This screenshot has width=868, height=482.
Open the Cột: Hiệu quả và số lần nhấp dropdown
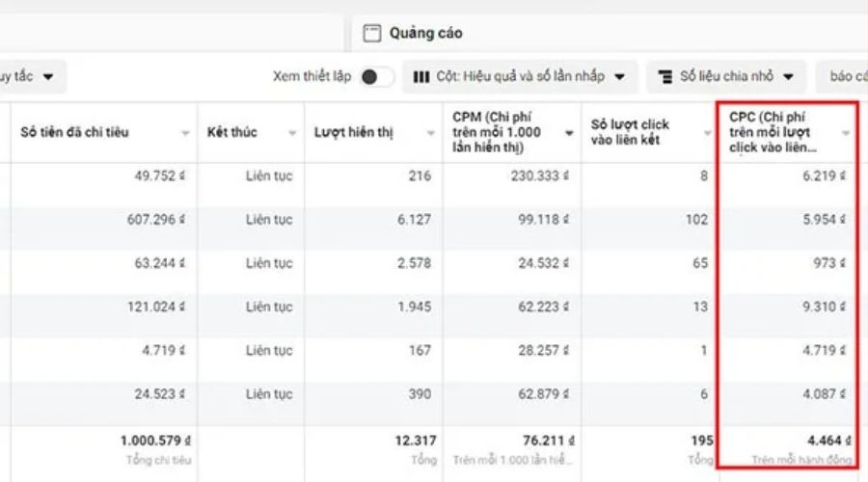519,77
